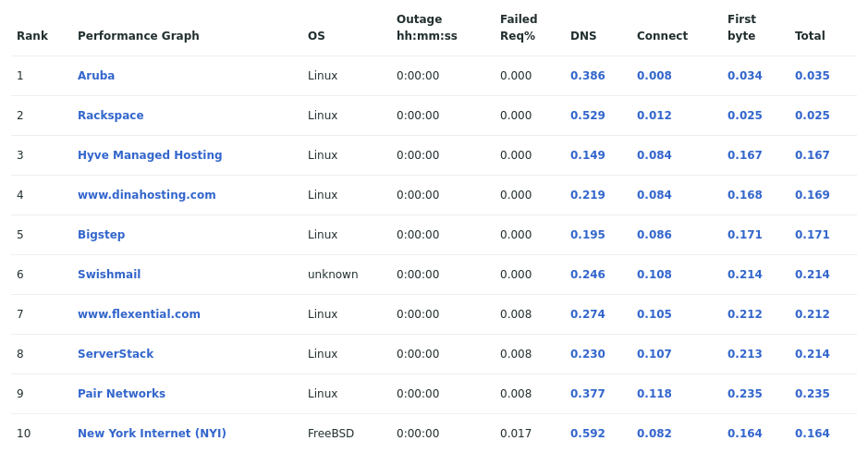This screenshot has height=453, width=868.
Task: Click flexential's First byte value 0.212
Action: [x=744, y=314]
